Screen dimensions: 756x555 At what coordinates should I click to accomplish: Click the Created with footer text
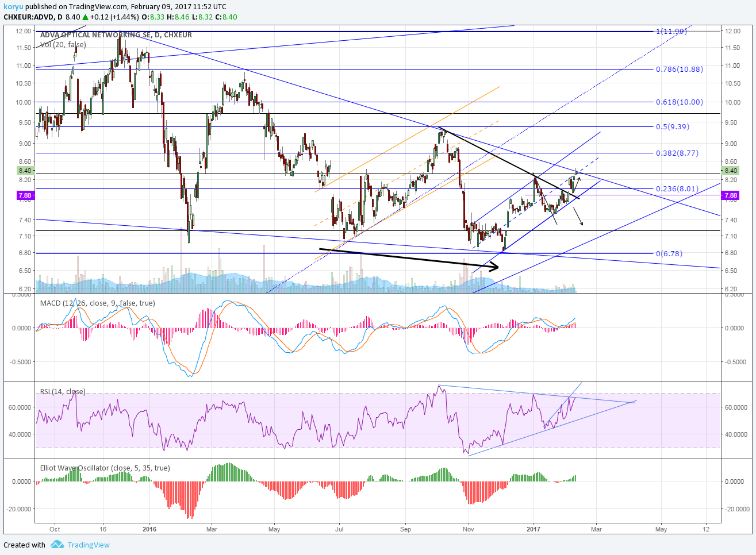pos(24,545)
